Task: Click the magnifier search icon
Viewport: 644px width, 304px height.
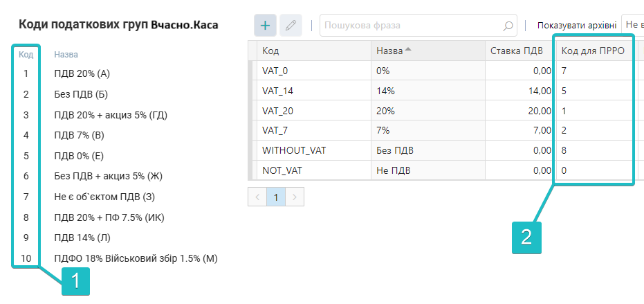Action: coord(508,26)
